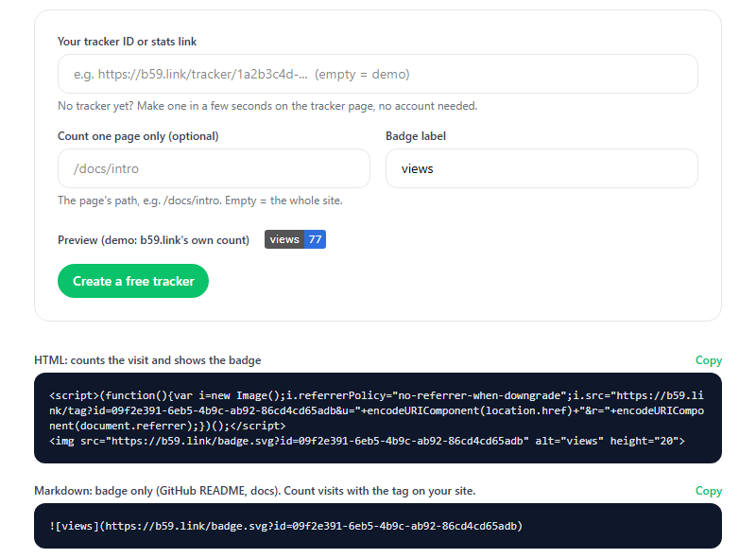Click "Preview (demo: b59.link's own count)" text
This screenshot has height=558, width=756.
pyautogui.click(x=153, y=240)
